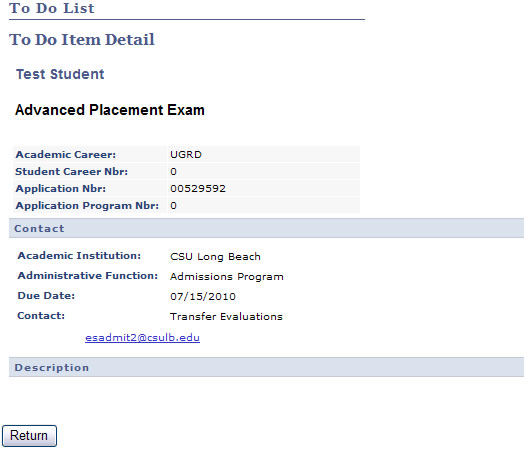529x449 pixels.
Task: Click the Academic Career label
Action: click(x=66, y=155)
